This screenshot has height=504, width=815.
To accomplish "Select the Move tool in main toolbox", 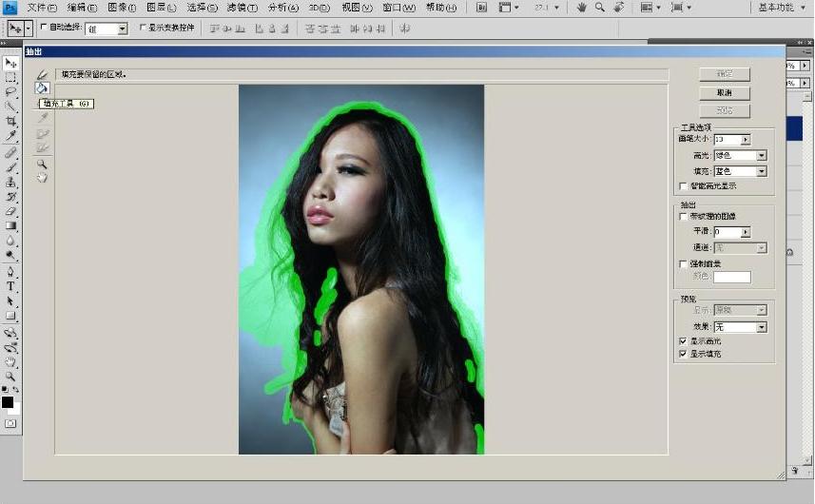I will [10, 63].
